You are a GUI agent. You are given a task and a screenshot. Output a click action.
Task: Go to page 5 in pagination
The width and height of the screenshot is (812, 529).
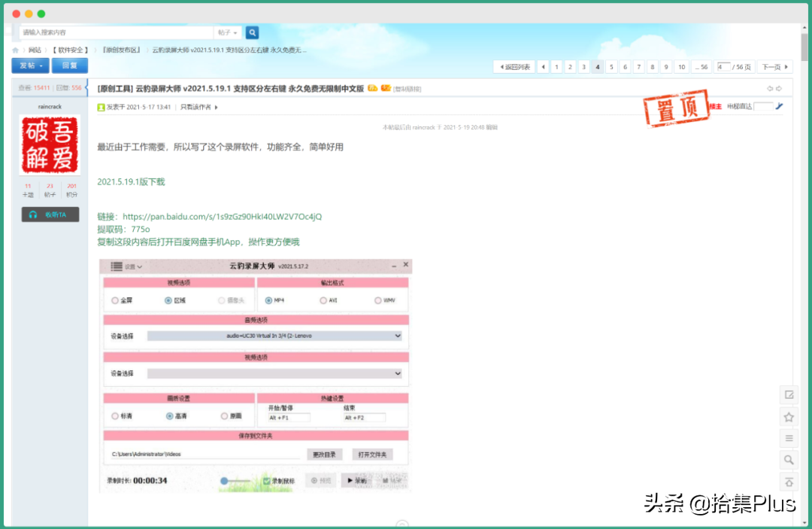pyautogui.click(x=611, y=67)
